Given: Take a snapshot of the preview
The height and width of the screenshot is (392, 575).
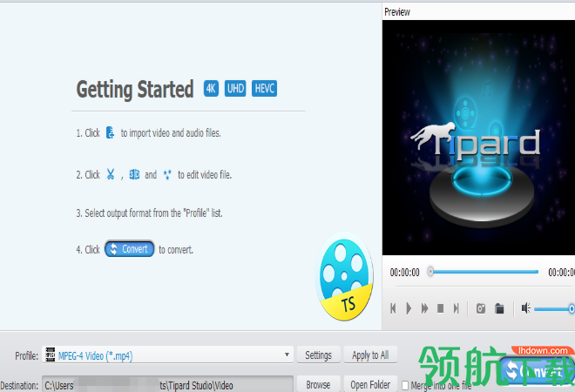Looking at the screenshot, I should [481, 308].
